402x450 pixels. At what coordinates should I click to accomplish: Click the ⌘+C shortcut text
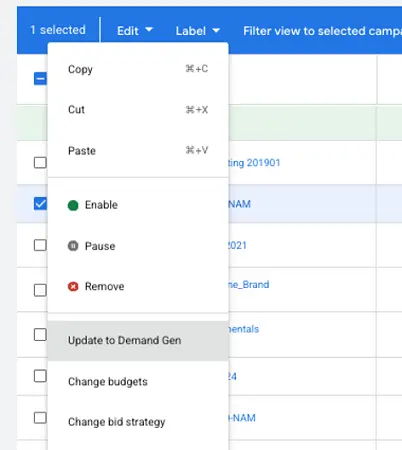197,69
